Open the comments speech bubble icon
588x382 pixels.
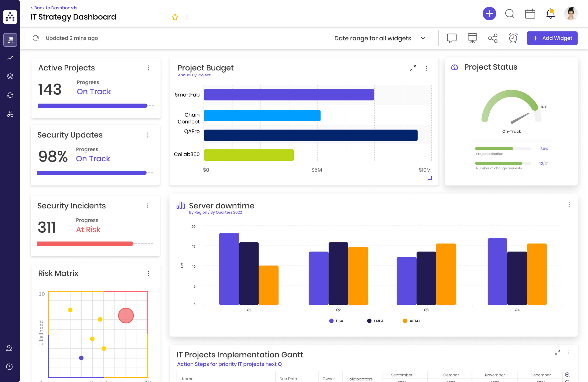coord(452,38)
